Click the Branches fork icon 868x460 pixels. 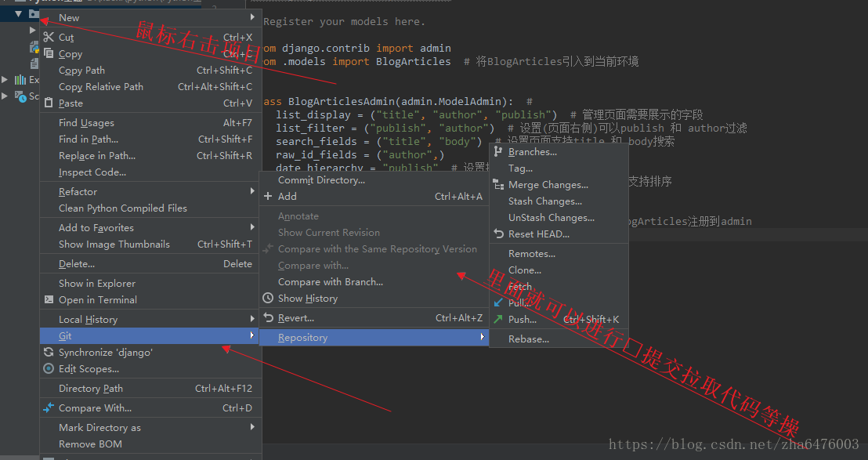(x=498, y=151)
